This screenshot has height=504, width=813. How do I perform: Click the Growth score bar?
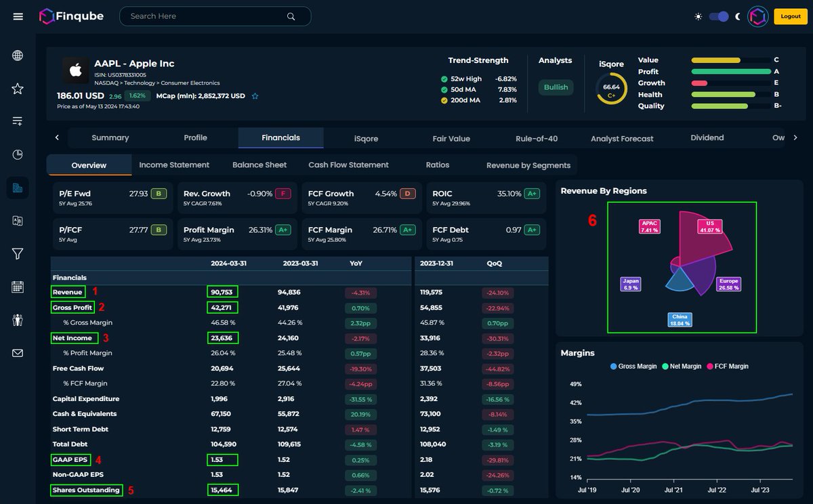click(x=731, y=83)
